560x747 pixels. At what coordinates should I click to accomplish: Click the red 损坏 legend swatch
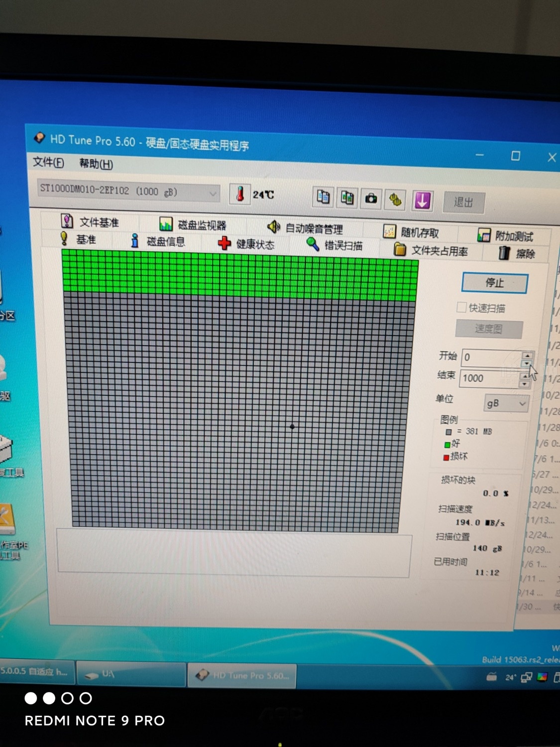446,457
